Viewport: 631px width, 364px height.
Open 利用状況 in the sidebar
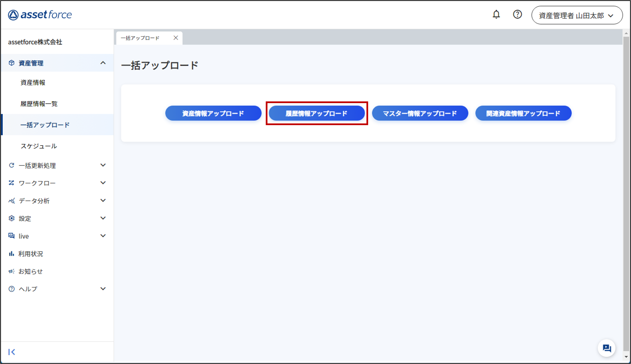30,254
